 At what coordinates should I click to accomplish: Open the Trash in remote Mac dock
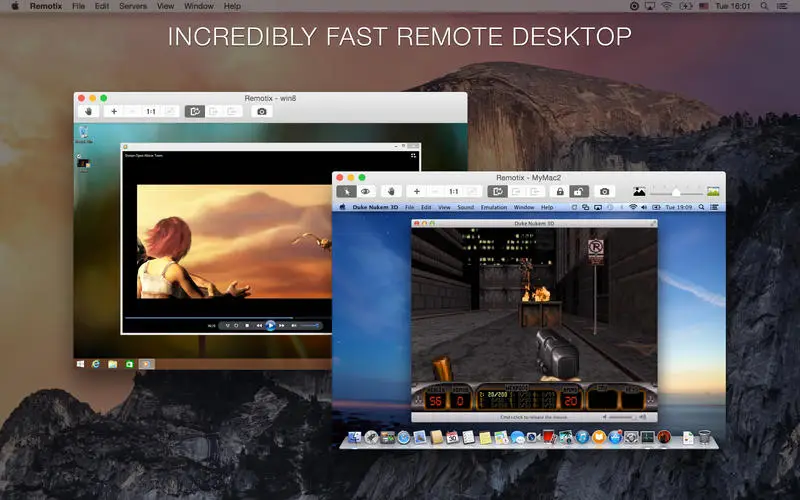[704, 437]
